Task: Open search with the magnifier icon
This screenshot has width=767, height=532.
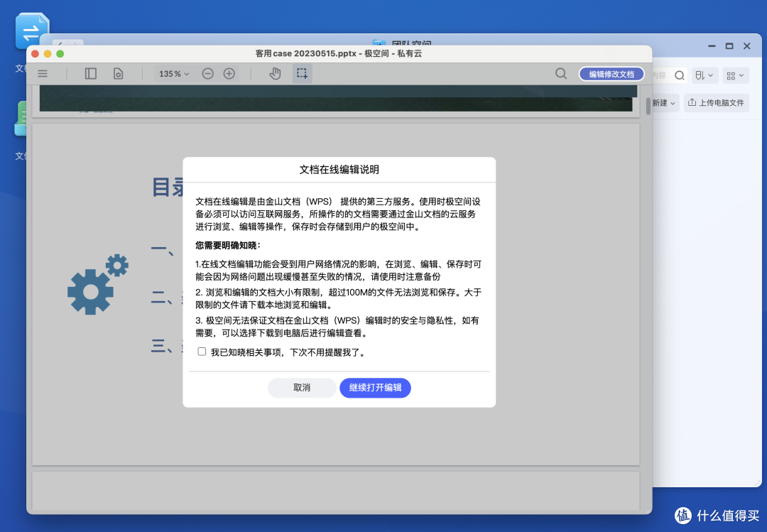Action: [561, 73]
